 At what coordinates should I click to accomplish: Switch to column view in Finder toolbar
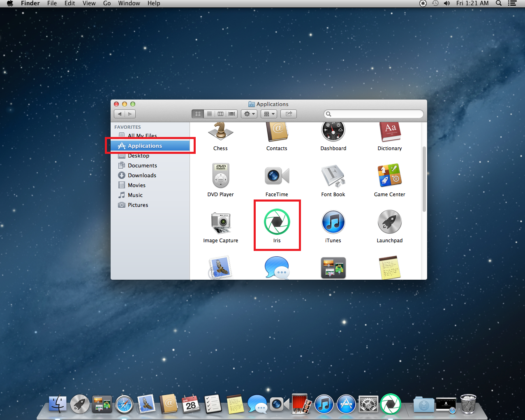220,114
